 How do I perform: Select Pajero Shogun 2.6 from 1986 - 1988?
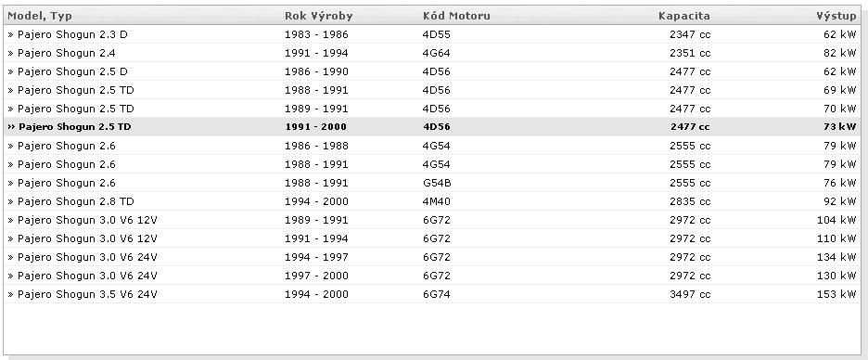pyautogui.click(x=432, y=146)
